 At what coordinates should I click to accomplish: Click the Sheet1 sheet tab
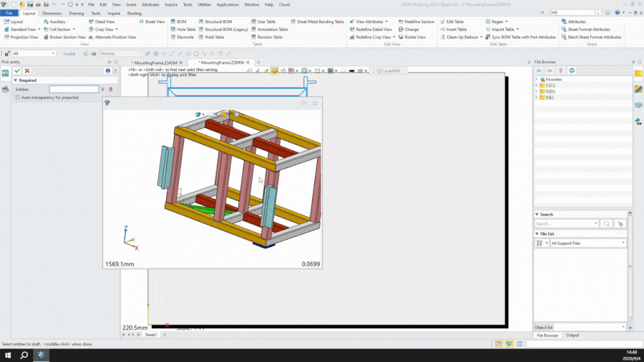click(x=151, y=335)
